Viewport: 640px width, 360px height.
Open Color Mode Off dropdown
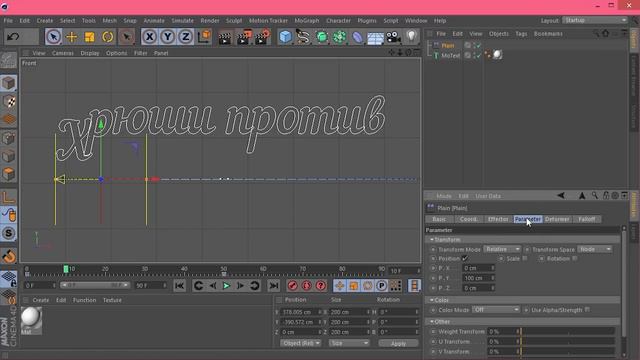[496, 310]
